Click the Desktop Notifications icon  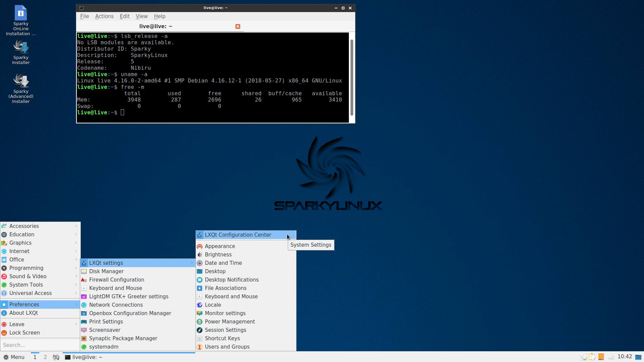tap(200, 280)
